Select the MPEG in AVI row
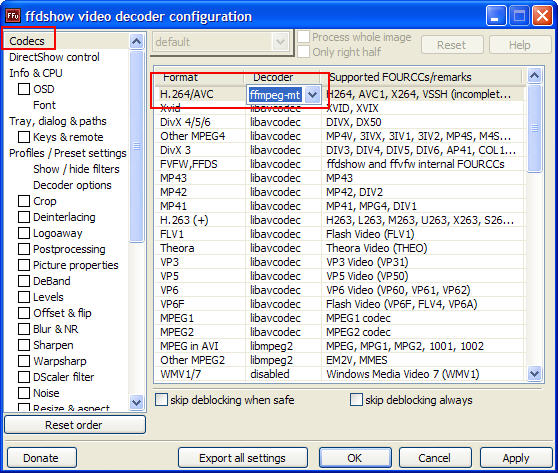Image resolution: width=558 pixels, height=473 pixels. 340,346
